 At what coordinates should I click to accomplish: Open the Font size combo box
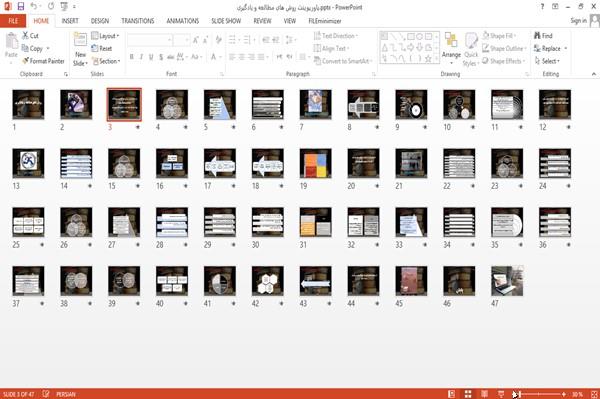coord(181,40)
